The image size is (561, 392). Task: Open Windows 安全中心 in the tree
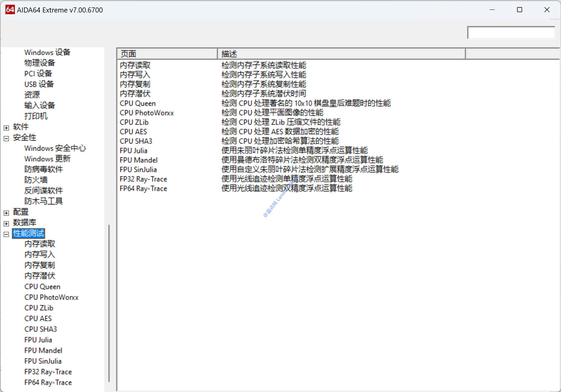point(55,148)
